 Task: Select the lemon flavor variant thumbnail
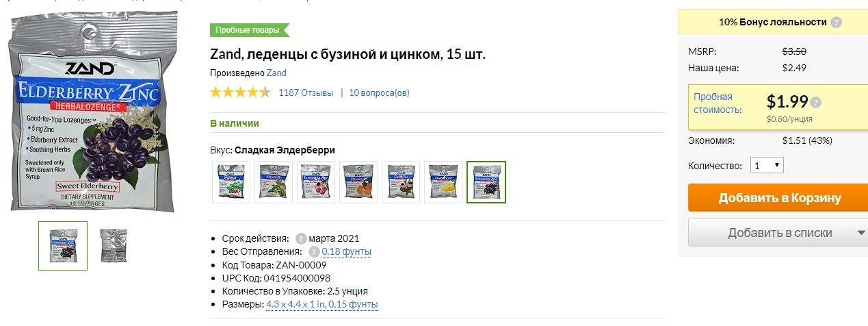443,182
